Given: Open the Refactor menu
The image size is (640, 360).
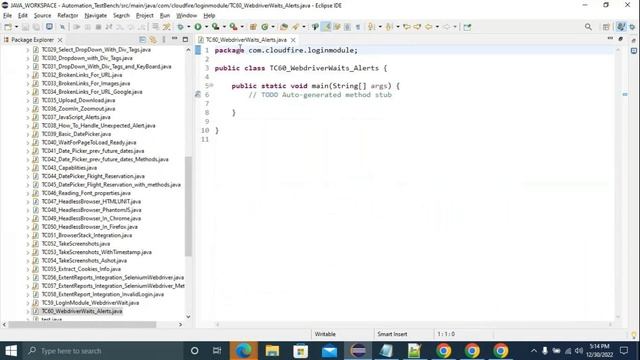Looking at the screenshot, I should (x=68, y=16).
